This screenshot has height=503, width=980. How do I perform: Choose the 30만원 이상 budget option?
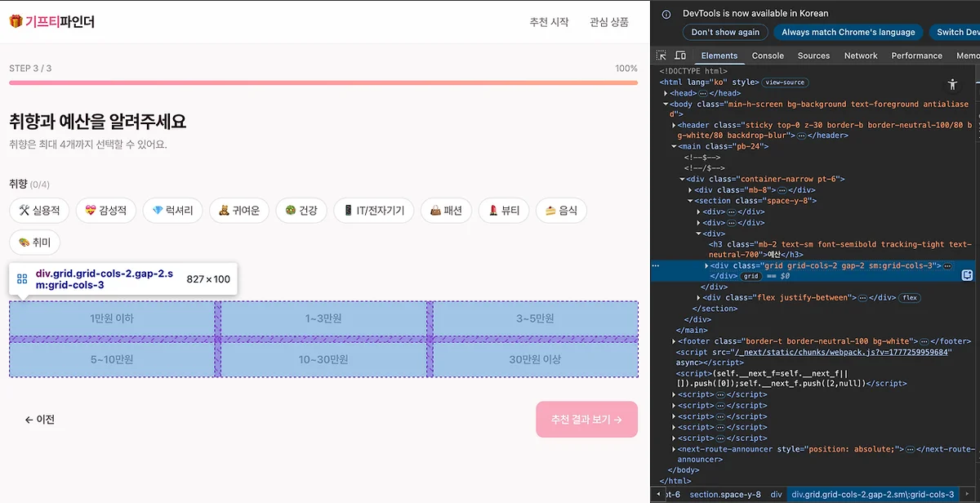point(535,359)
